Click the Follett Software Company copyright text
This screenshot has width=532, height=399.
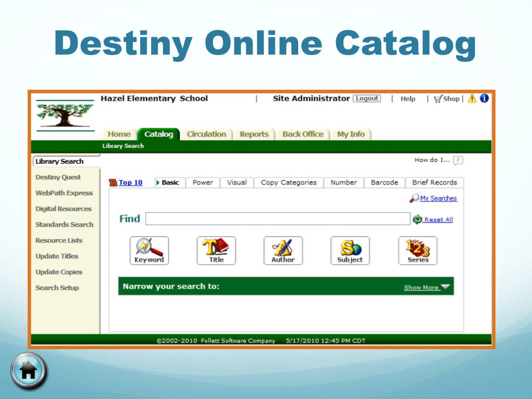216,340
